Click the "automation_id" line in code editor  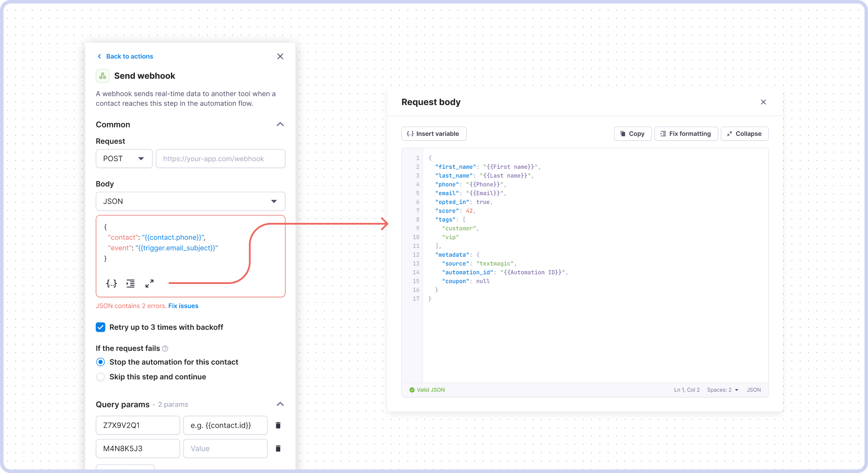505,273
